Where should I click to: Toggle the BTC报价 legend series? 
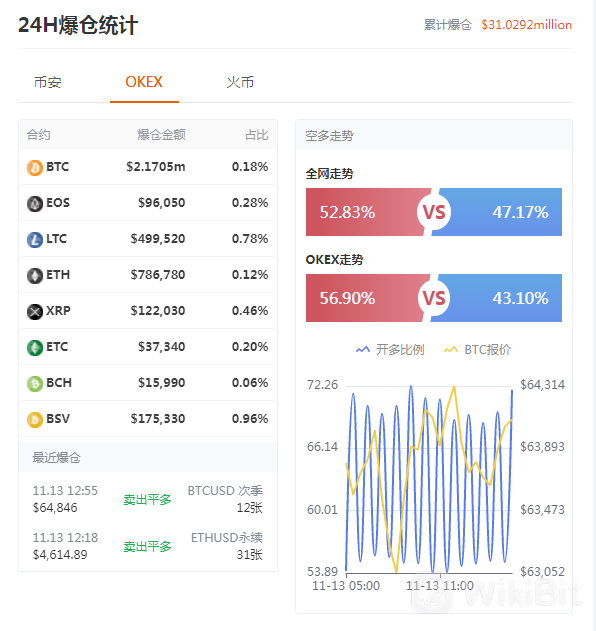point(477,349)
